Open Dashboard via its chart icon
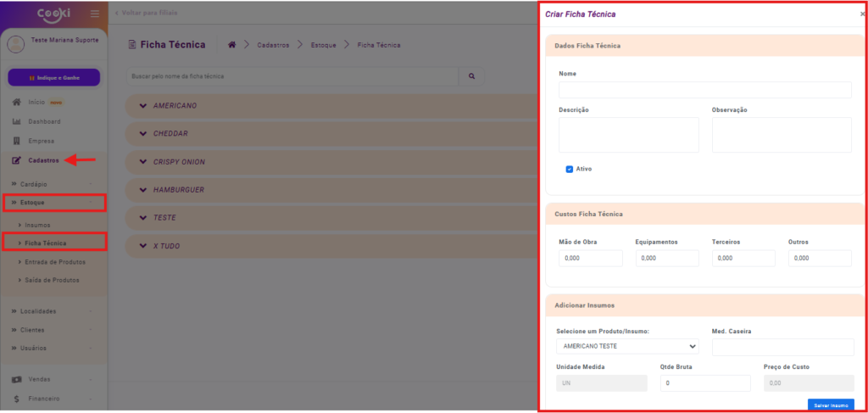The height and width of the screenshot is (413, 868). 17,121
